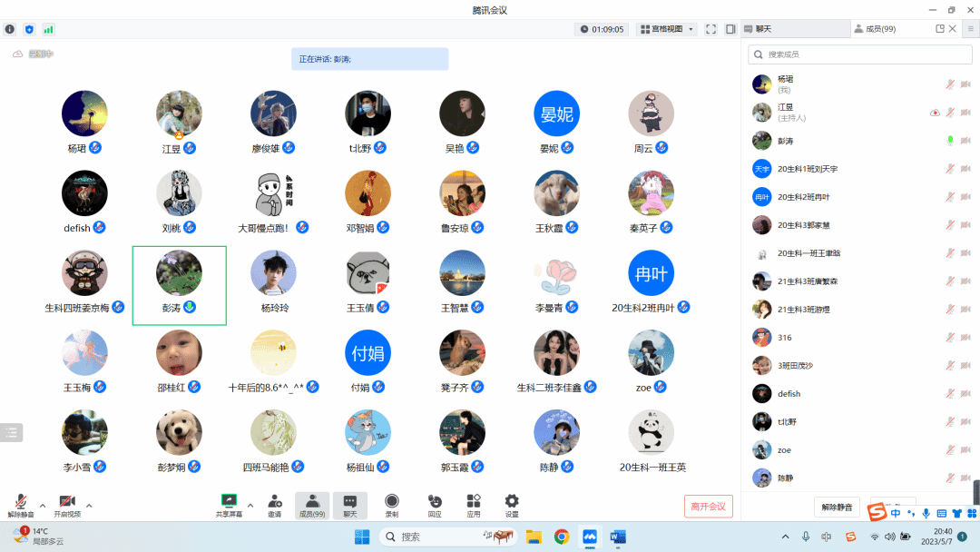Image resolution: width=980 pixels, height=552 pixels.
Task: Toggle the side panel layout icon
Action: pos(730,29)
